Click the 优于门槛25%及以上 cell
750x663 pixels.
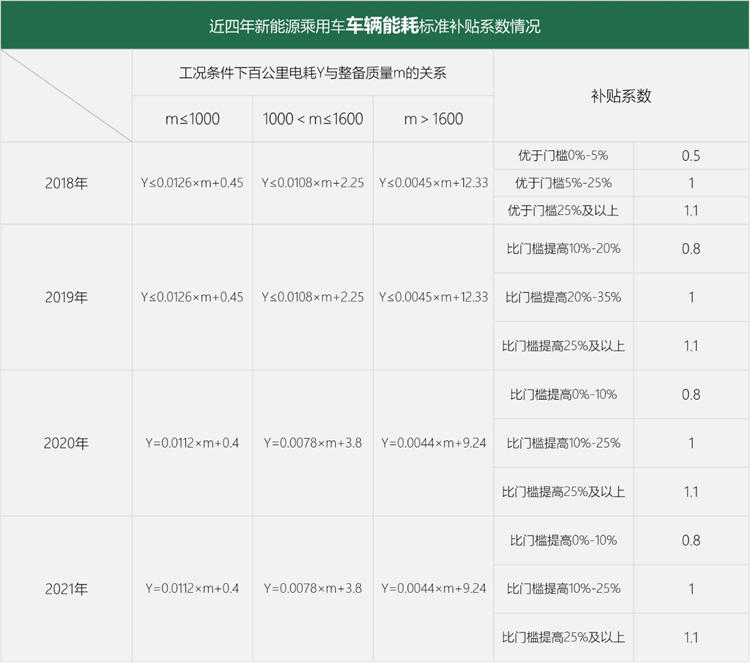(562, 210)
